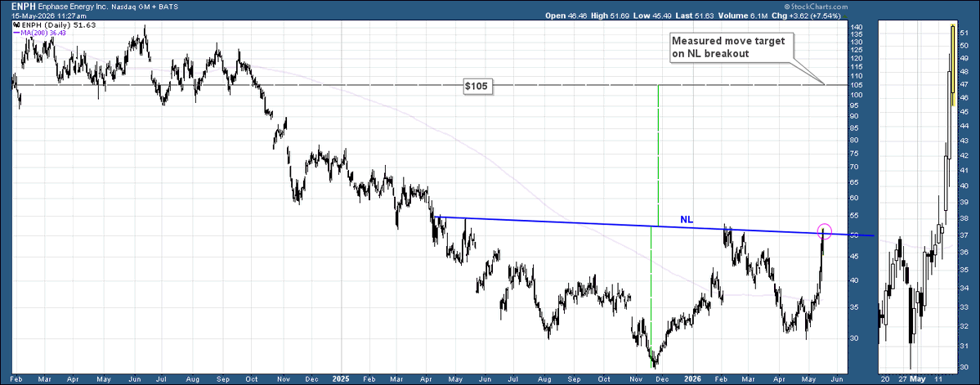
Task: Click the '120' label on main price axis
Action: (x=855, y=59)
